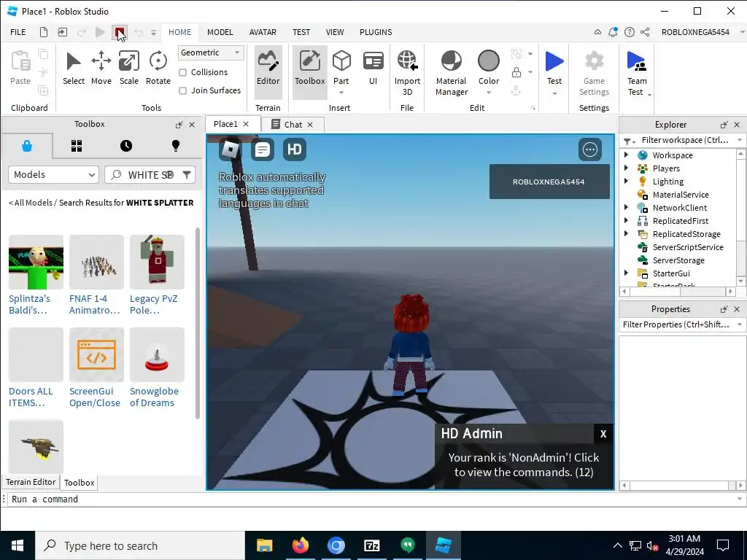The image size is (747, 560).
Task: Open ScreenGui Open/Close model thumbnail
Action: coord(97,355)
